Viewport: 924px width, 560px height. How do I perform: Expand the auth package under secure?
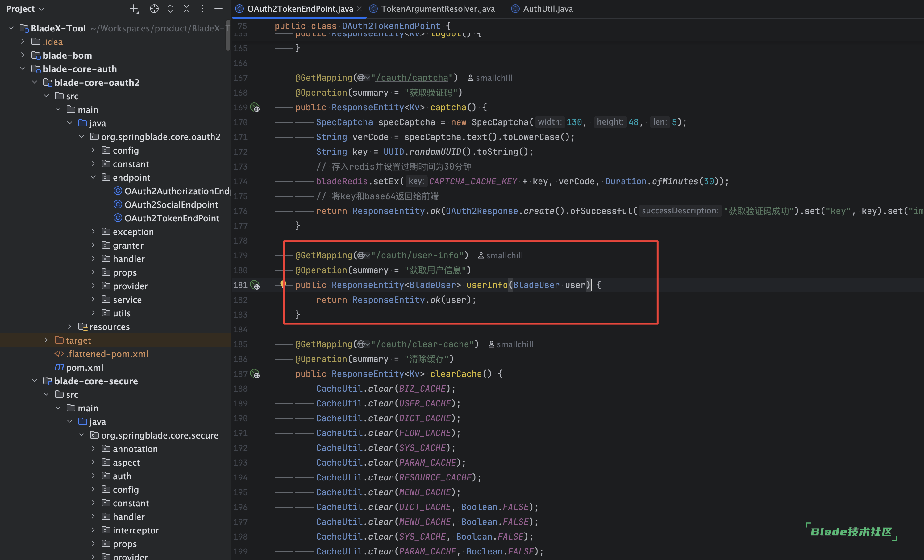pos(93,476)
